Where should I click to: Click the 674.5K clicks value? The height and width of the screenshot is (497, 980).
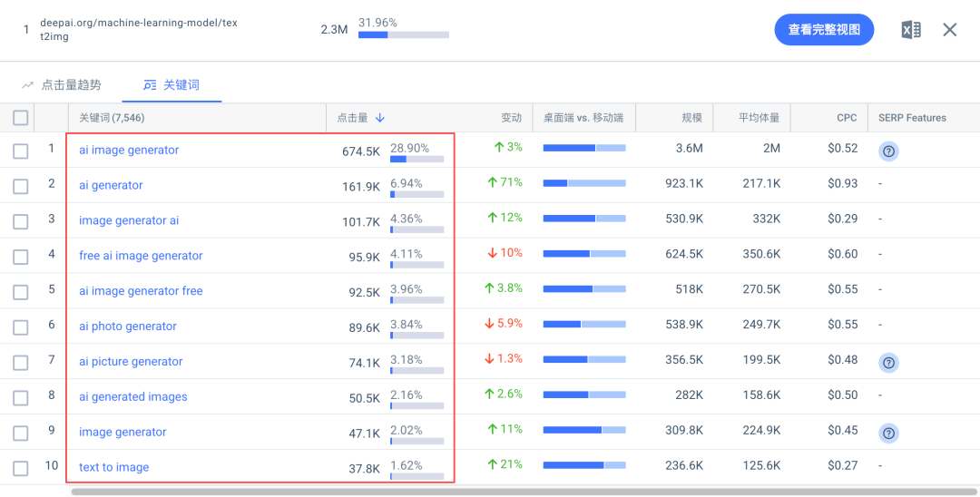coord(360,151)
